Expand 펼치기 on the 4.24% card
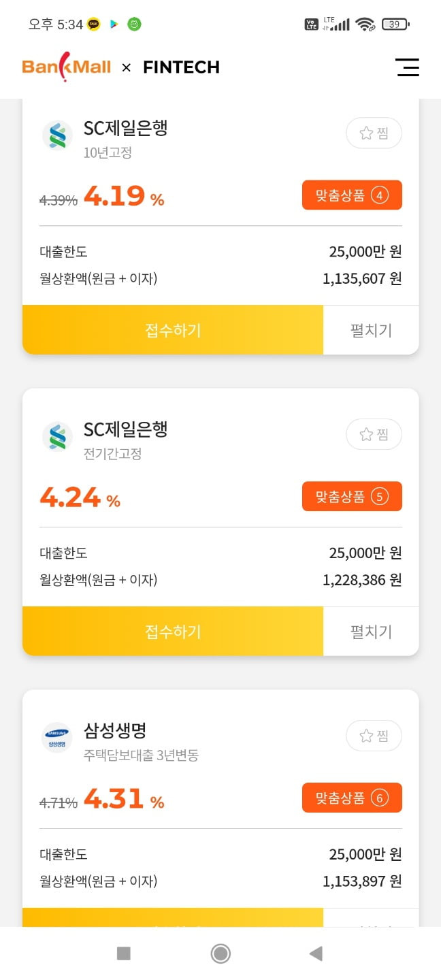The height and width of the screenshot is (980, 441). (371, 632)
